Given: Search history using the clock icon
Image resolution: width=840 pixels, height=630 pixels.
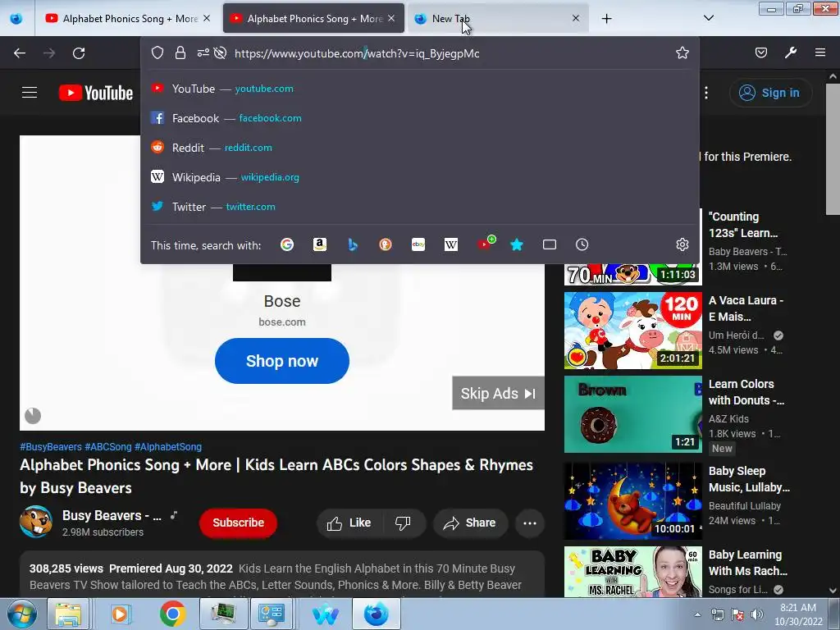Looking at the screenshot, I should click(582, 244).
